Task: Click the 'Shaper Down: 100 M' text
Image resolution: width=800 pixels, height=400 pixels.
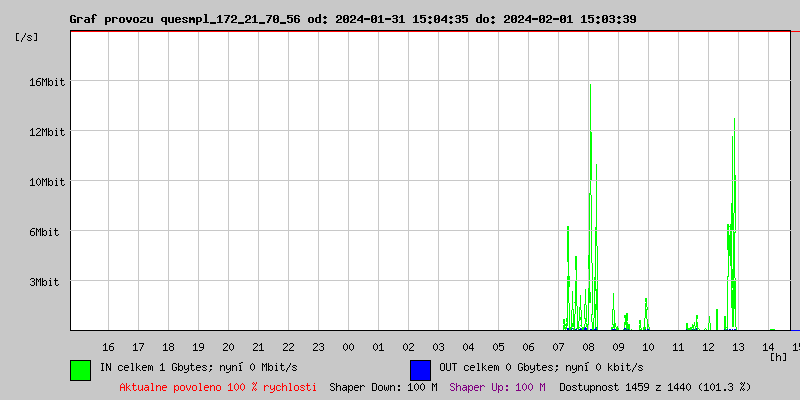Action: pyautogui.click(x=383, y=386)
